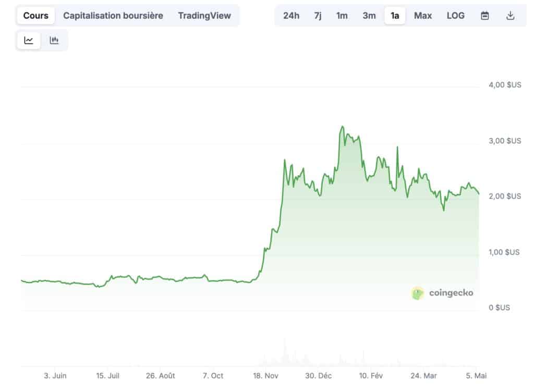Download the chart data
The width and height of the screenshot is (534, 392).
click(510, 16)
